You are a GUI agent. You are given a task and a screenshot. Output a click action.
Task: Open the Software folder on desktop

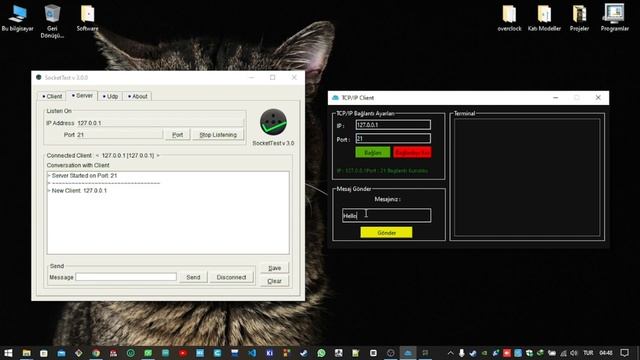click(87, 18)
